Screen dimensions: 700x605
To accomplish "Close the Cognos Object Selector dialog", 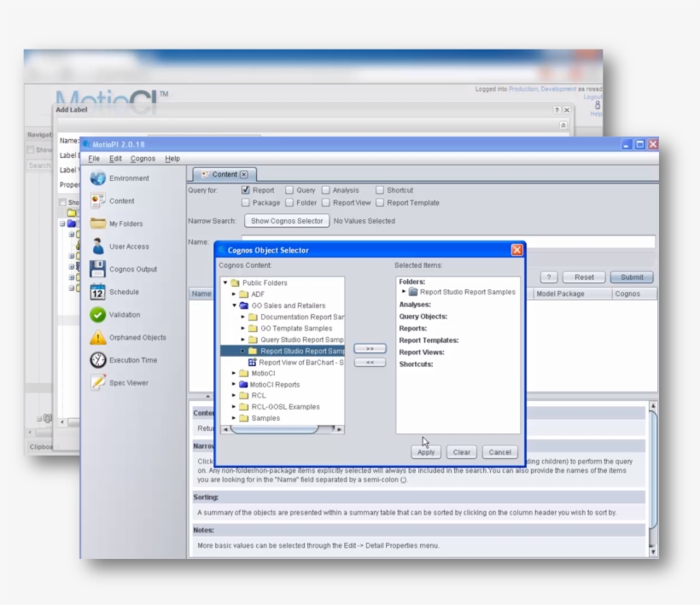I will pos(517,250).
